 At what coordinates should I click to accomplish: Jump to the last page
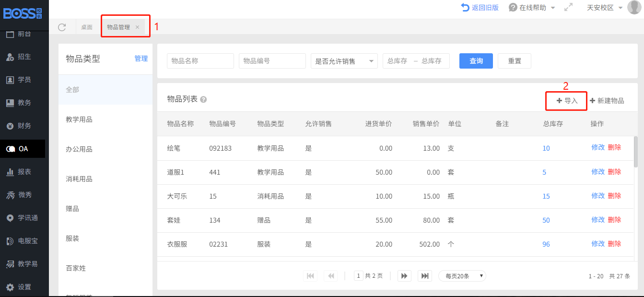[x=424, y=276]
